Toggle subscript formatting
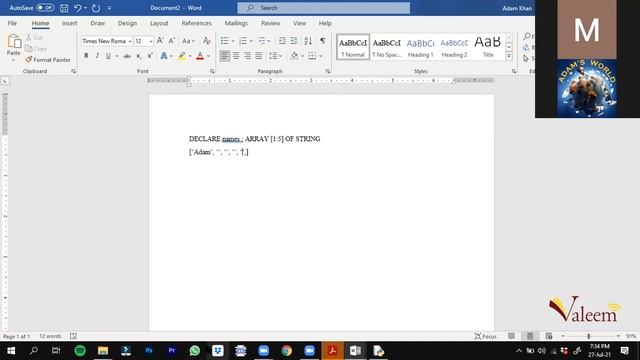This screenshot has width=640, height=360. pyautogui.click(x=139, y=56)
